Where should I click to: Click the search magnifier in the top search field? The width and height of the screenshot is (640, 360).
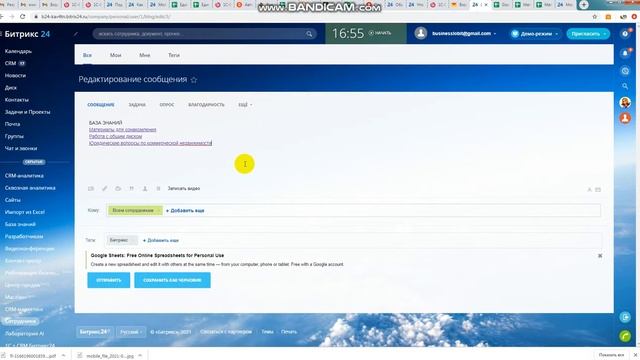point(309,34)
